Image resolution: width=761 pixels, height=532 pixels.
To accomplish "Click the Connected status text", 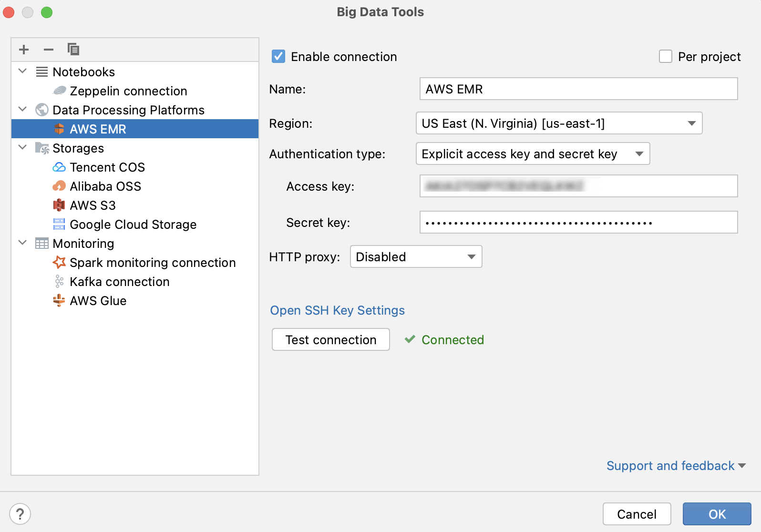I will (453, 340).
